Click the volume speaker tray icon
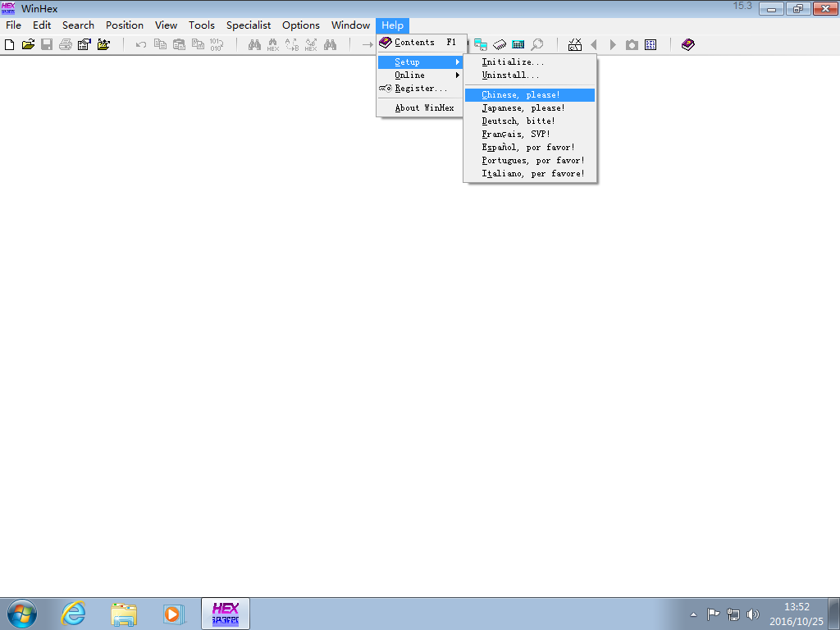The width and height of the screenshot is (840, 630). [753, 614]
